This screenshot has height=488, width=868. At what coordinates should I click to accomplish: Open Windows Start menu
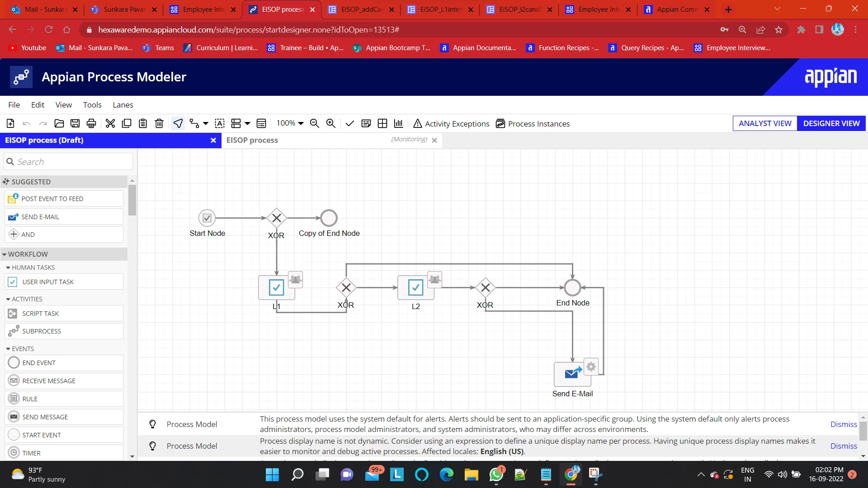[x=272, y=474]
